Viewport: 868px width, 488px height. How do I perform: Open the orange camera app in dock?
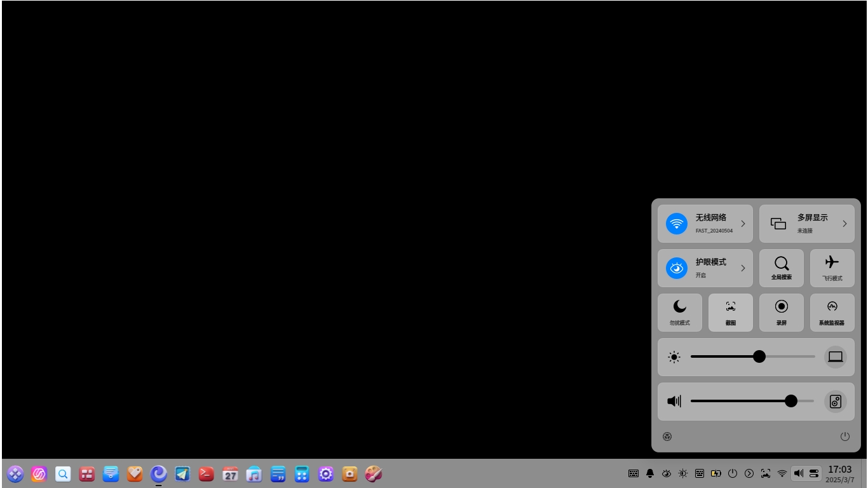tap(349, 473)
